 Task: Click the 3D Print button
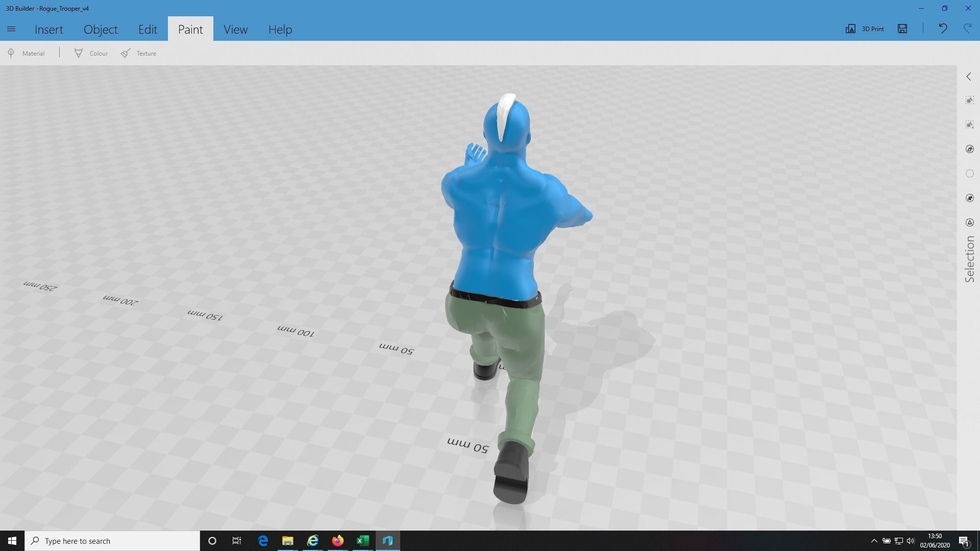[865, 29]
